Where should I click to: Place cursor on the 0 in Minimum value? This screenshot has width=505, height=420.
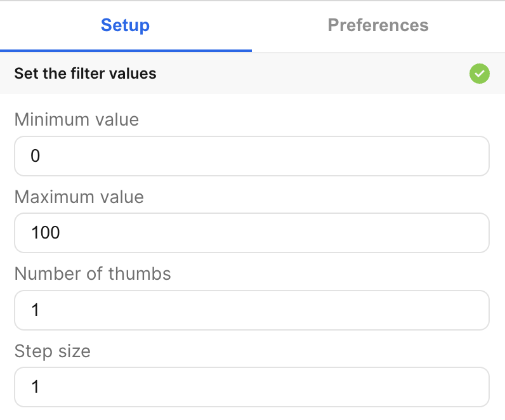36,156
